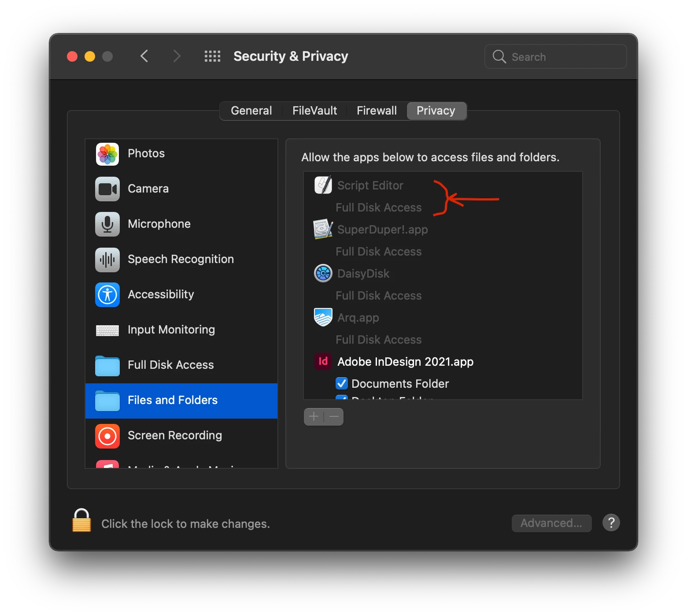
Task: Click the DaisyDisk entry
Action: (x=443, y=273)
